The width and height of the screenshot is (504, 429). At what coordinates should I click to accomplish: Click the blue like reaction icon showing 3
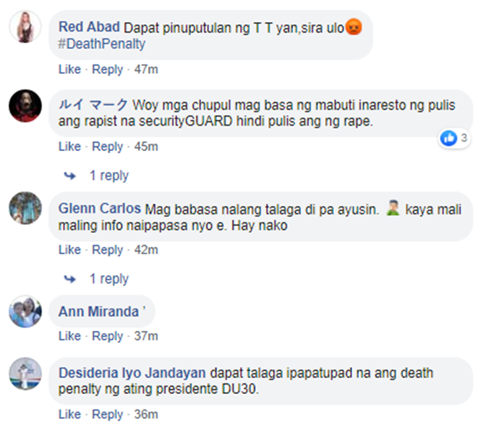(x=448, y=138)
